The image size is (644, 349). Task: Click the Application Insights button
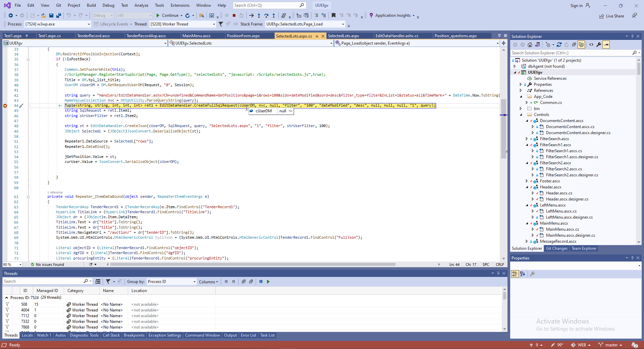pos(392,15)
